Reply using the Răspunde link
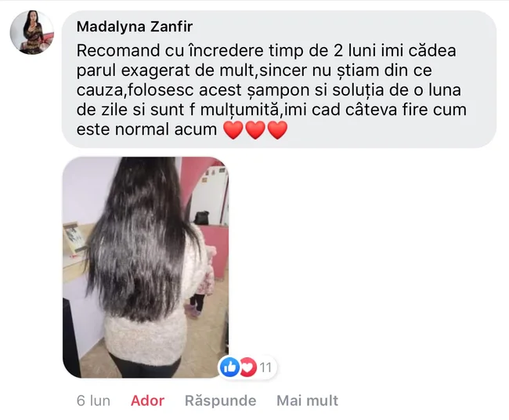 (220, 400)
